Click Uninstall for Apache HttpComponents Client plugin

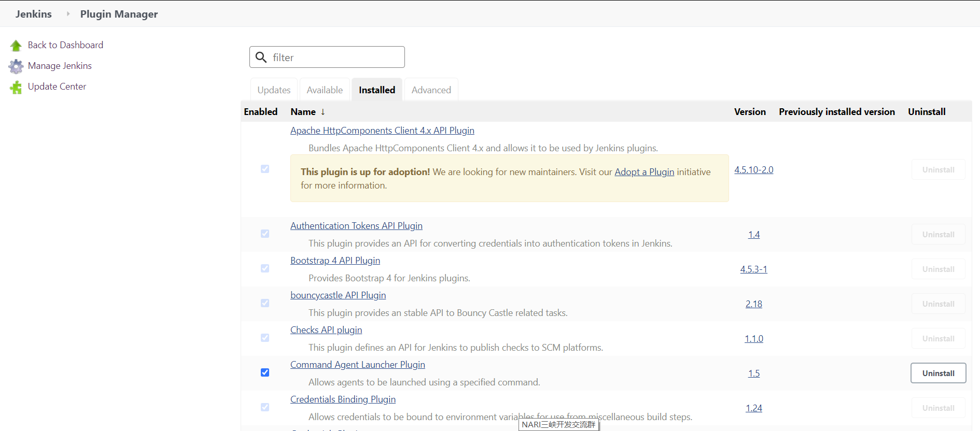938,169
